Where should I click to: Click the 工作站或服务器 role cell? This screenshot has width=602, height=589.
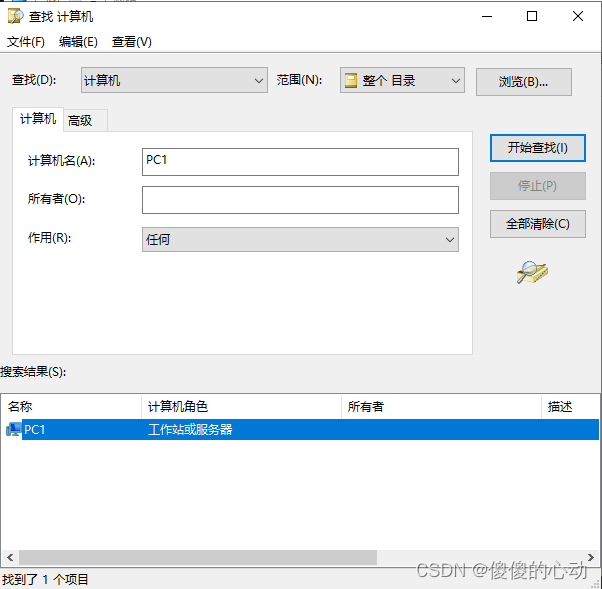click(x=190, y=429)
